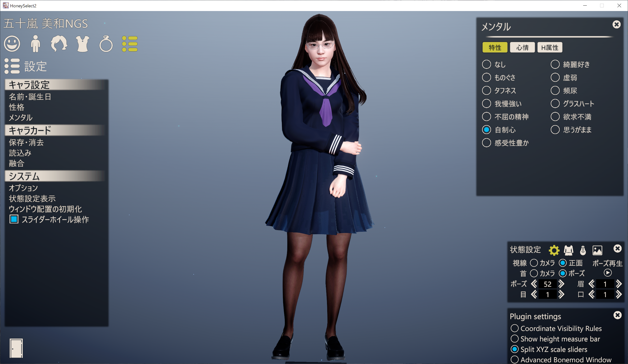Screen dimensions: 628x364
Task: Open the body editing category icon
Action: click(x=35, y=44)
